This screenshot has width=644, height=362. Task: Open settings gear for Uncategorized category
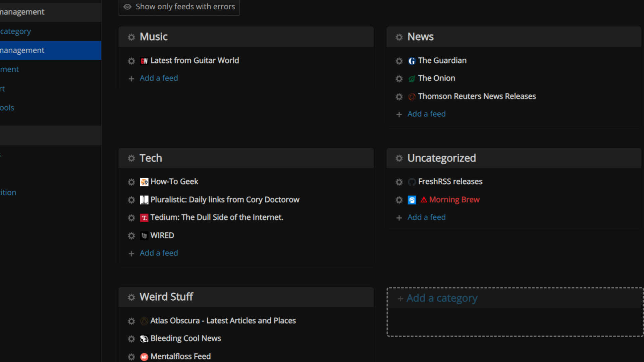point(399,158)
